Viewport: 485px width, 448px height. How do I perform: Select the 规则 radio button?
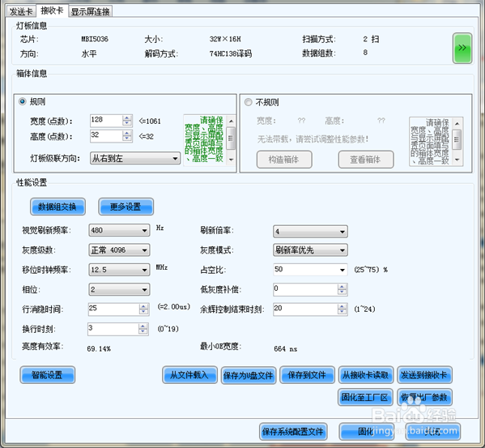pos(23,101)
